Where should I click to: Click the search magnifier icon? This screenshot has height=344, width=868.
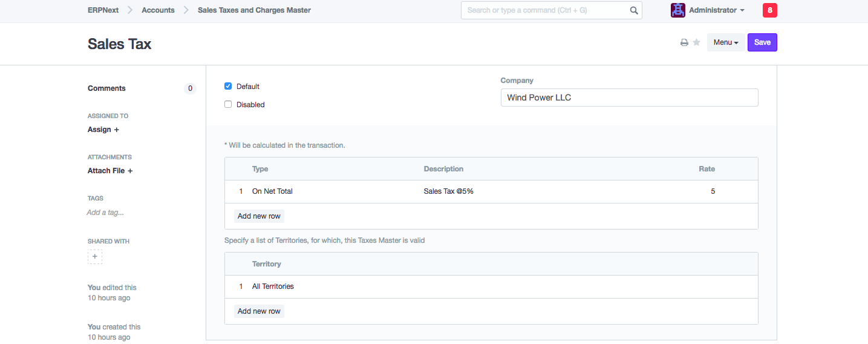(634, 10)
